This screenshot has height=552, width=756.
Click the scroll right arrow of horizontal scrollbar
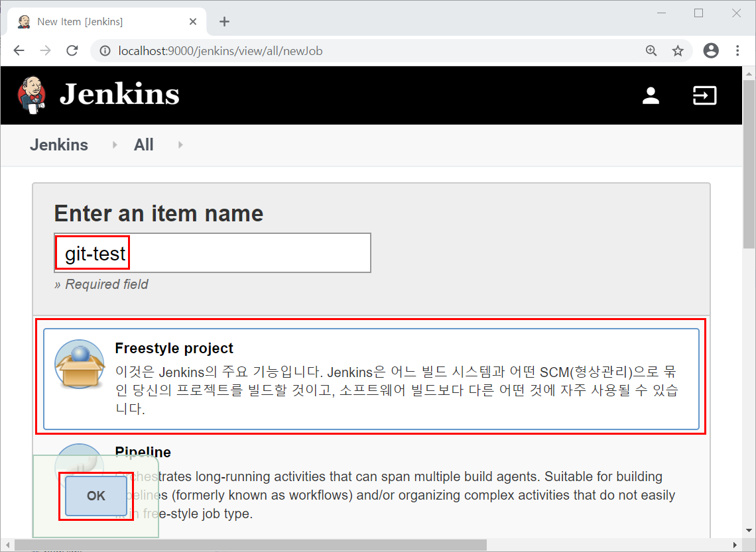point(735,545)
